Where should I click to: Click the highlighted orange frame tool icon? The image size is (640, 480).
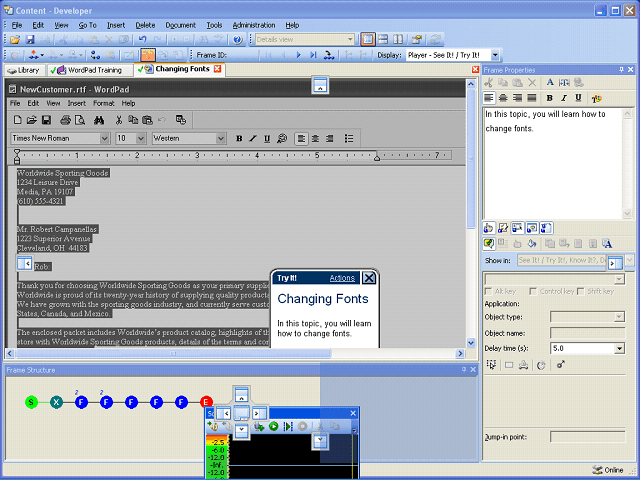point(148,55)
